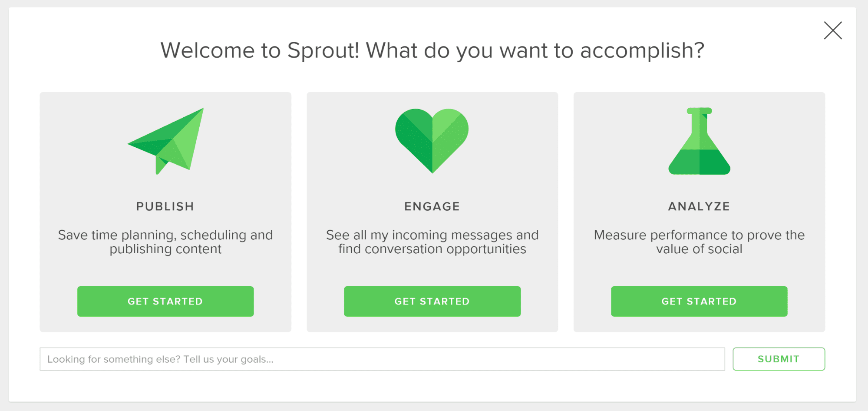Click the PUBLISH heading label
The height and width of the screenshot is (411, 868).
[x=165, y=206]
